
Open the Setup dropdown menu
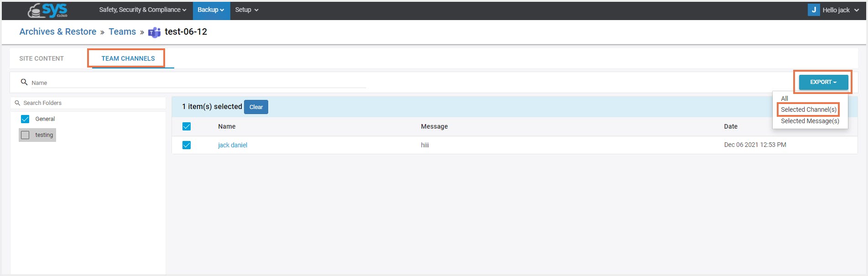[x=247, y=10]
